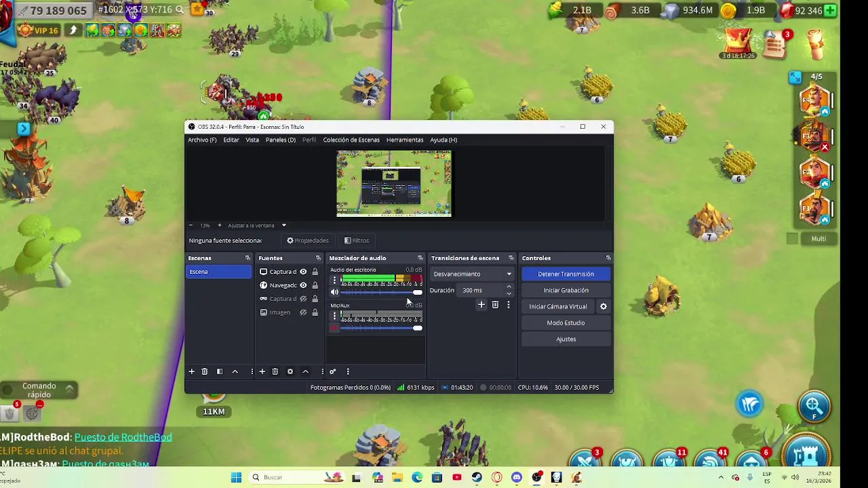Image resolution: width=868 pixels, height=488 pixels.
Task: Add a new source in Fuentes panel
Action: pyautogui.click(x=262, y=371)
